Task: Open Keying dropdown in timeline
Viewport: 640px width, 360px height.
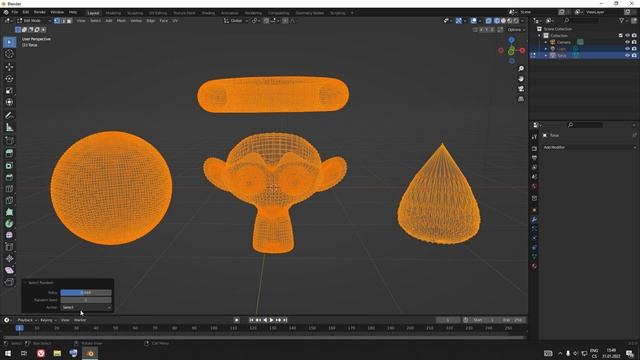Action: coord(48,320)
